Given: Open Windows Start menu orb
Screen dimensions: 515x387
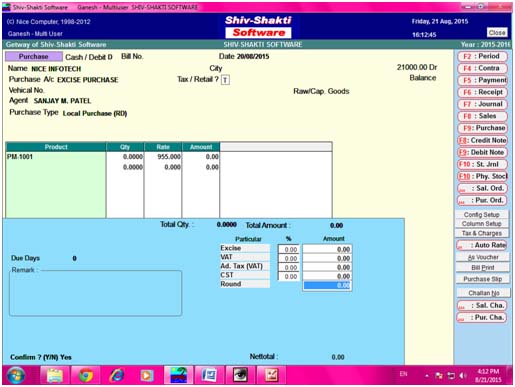Looking at the screenshot, I should [16, 375].
